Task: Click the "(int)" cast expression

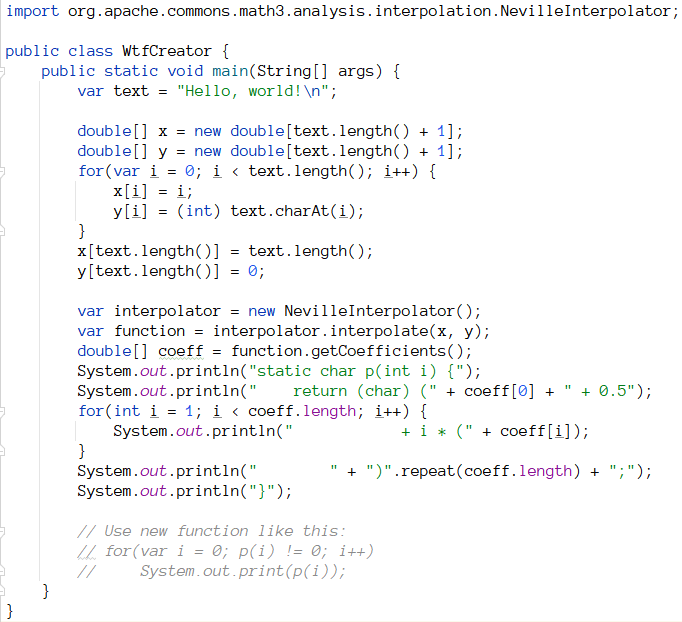Action: click(x=199, y=211)
